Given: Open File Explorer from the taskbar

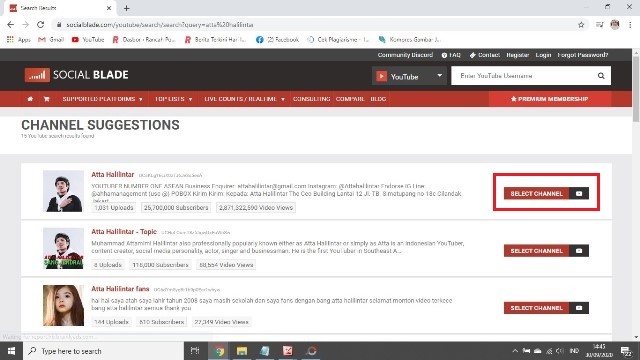Looking at the screenshot, I should [242, 351].
